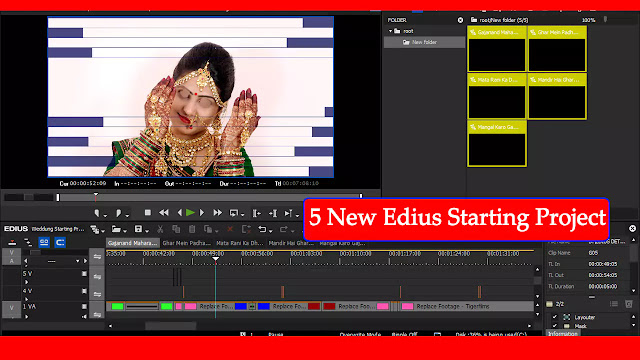Image resolution: width=640 pixels, height=360 pixels.
Task: Click the Copy icon in timeline toolbar
Action: (176, 229)
